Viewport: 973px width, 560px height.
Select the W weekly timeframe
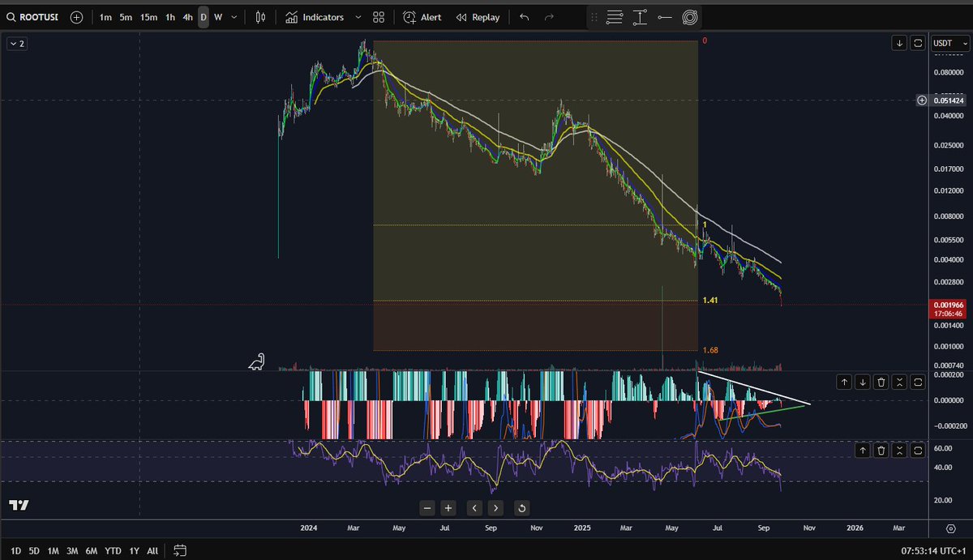click(218, 17)
